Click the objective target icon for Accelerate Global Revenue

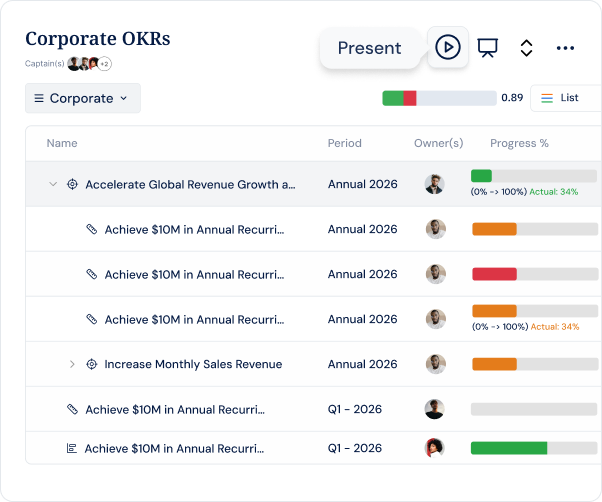(72, 184)
